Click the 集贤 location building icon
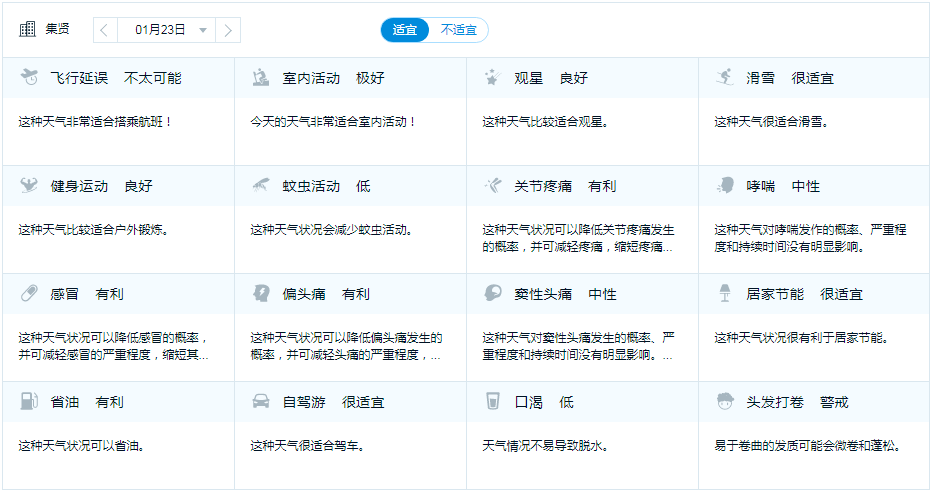Screen dimensions: 935x493 [x=27, y=29]
